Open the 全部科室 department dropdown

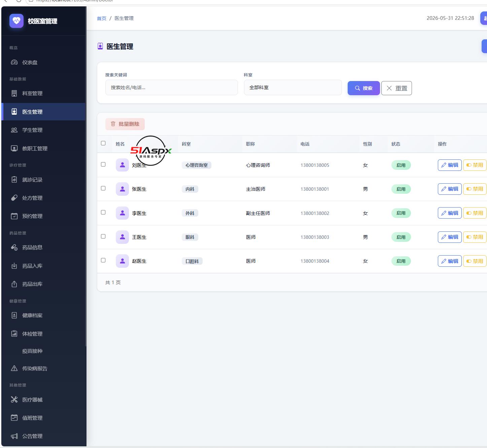point(293,87)
